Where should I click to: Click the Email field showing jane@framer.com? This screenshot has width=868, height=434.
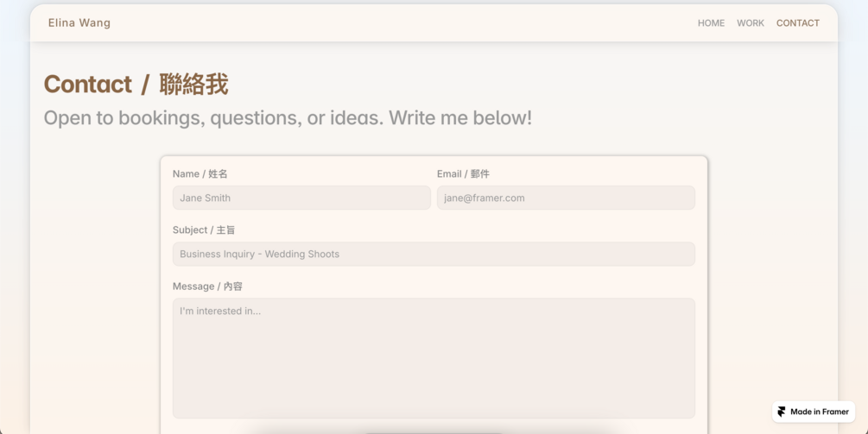[x=566, y=198]
